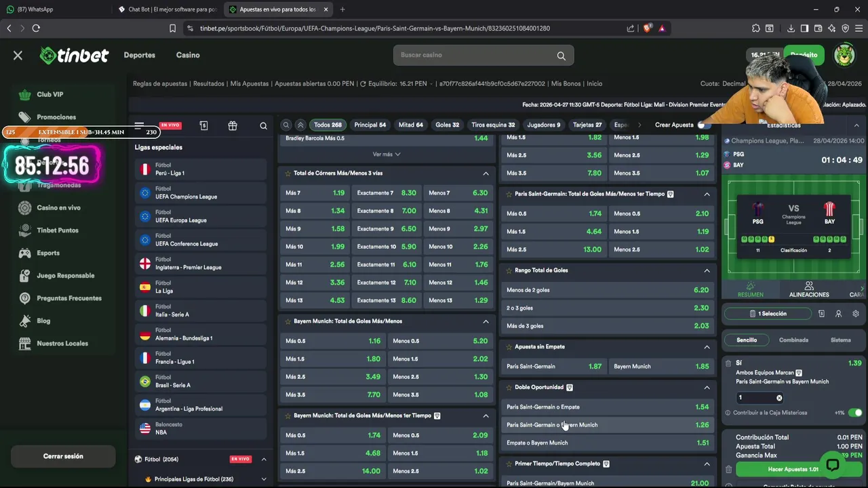Image resolution: width=868 pixels, height=488 pixels.
Task: Collapse Apuesta sin Empate market
Action: pos(707,347)
